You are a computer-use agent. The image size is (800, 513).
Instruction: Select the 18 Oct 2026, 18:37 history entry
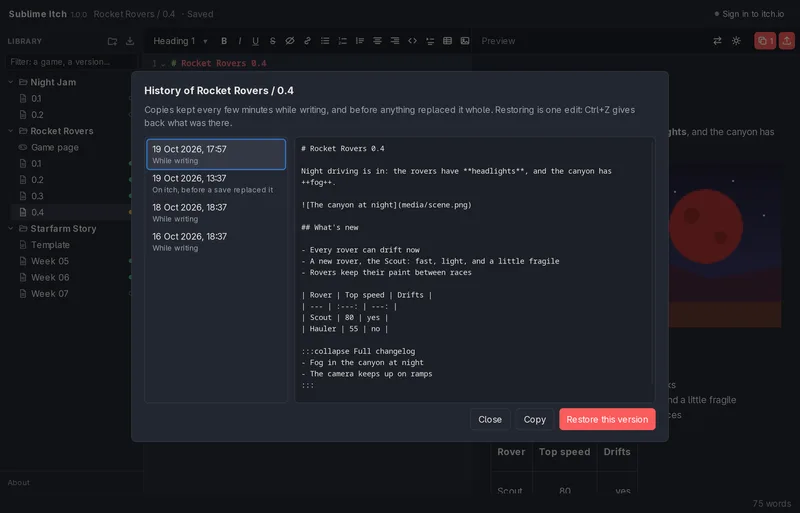[x=216, y=212]
